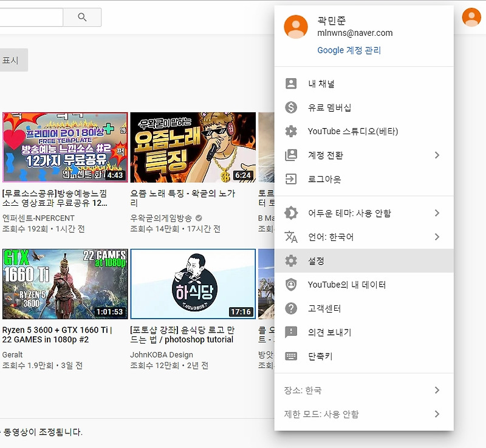Click the GTX 1660 Ti video thumbnail
Image resolution: width=486 pixels, height=448 pixels.
pyautogui.click(x=65, y=284)
